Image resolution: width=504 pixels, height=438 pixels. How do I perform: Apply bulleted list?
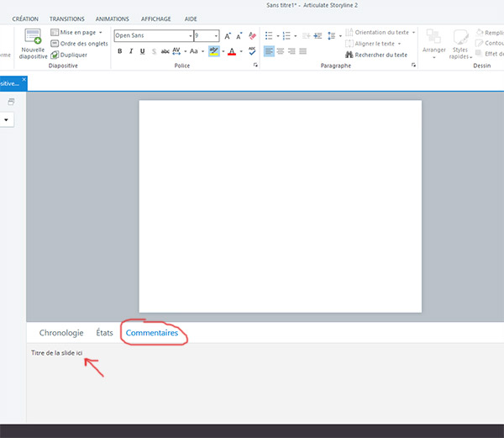(x=269, y=35)
